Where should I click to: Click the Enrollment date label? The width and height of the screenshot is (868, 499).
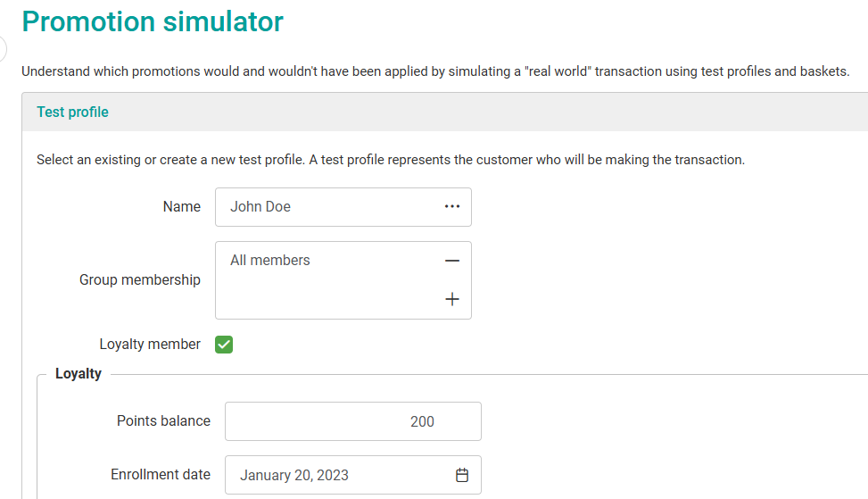click(161, 475)
